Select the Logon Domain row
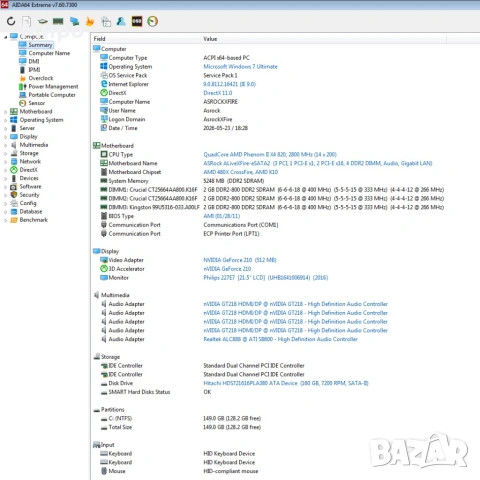Viewport: 480px width, 480px height. point(166,119)
